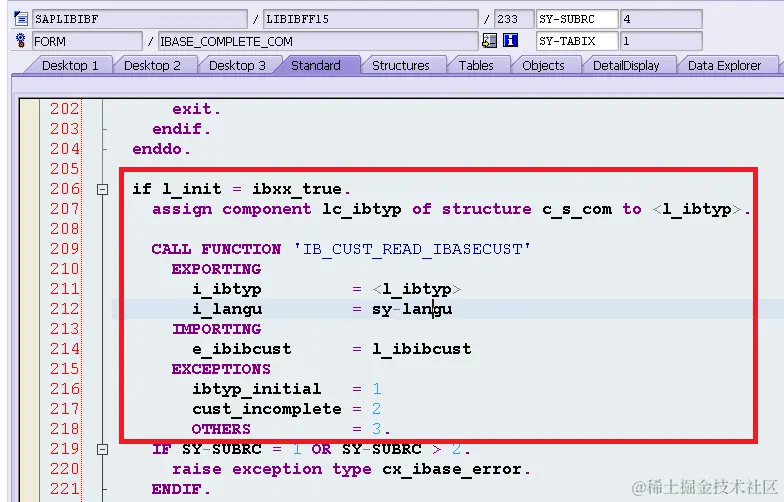The height and width of the screenshot is (502, 784).
Task: Click line number 220 in the gutter
Action: (64, 469)
